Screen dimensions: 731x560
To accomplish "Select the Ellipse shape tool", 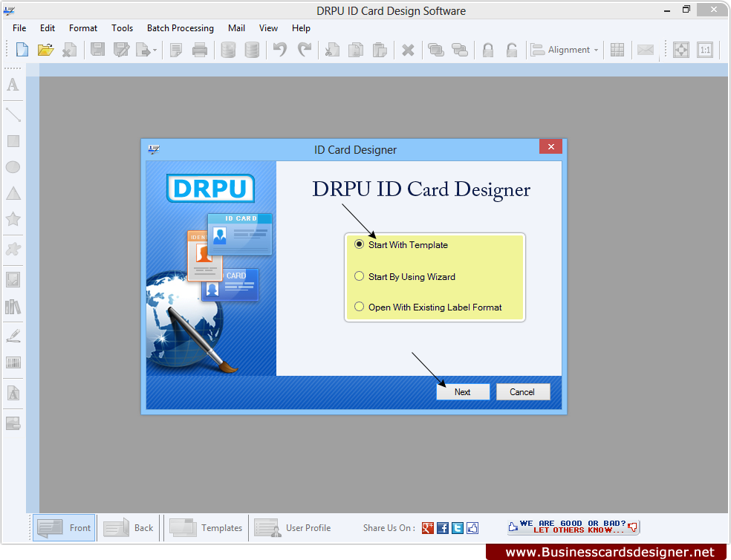I will [13, 167].
